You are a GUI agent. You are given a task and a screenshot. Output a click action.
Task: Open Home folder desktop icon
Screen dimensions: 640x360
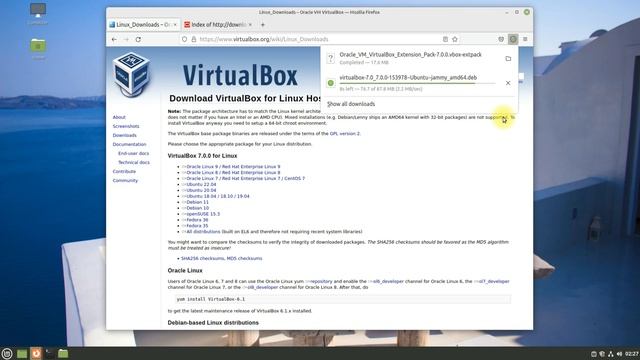38,49
